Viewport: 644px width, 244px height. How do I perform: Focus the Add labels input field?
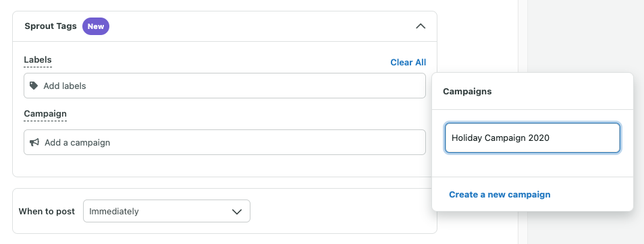225,86
